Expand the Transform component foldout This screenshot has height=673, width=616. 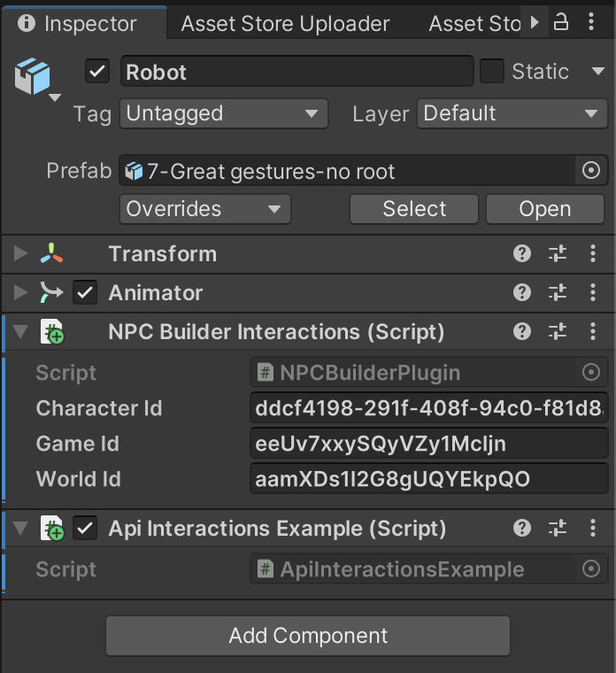point(21,254)
